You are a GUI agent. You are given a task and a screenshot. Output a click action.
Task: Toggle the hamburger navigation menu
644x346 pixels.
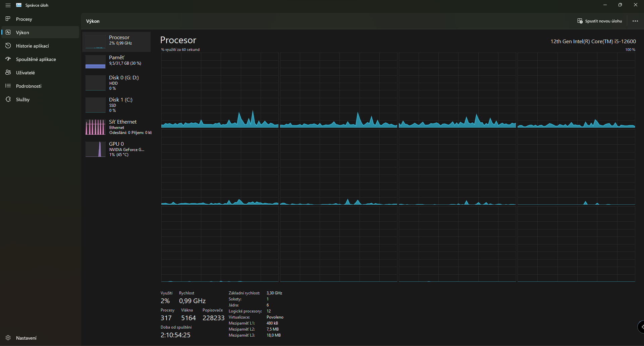pyautogui.click(x=8, y=5)
